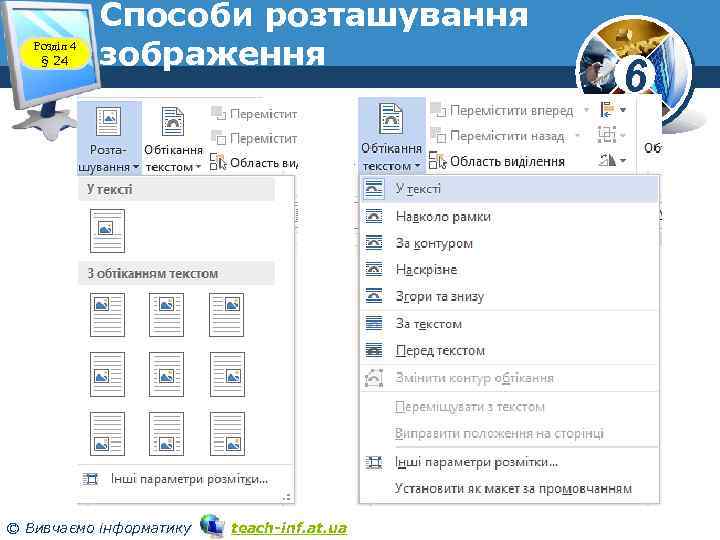Viewport: 720px width, 540px height.
Task: Open the Розташування position dropdown in left panel
Action: pyautogui.click(x=108, y=138)
